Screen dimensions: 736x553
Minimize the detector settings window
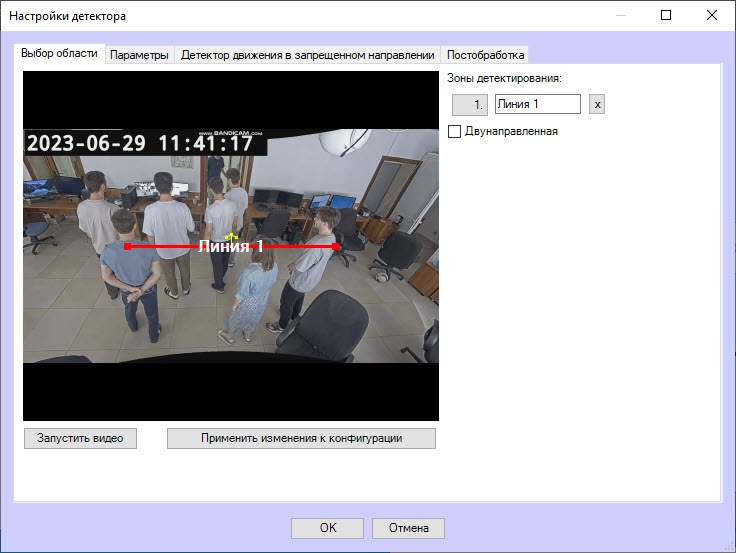coord(621,15)
